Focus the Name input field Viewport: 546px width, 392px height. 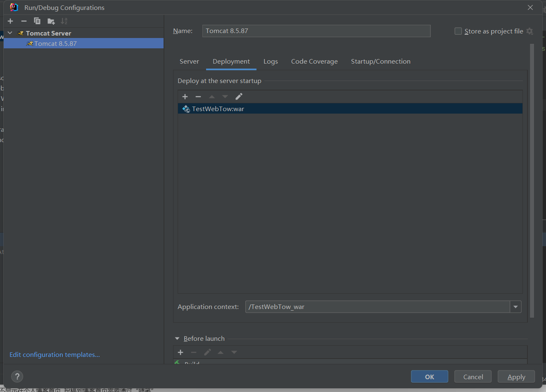click(x=316, y=31)
